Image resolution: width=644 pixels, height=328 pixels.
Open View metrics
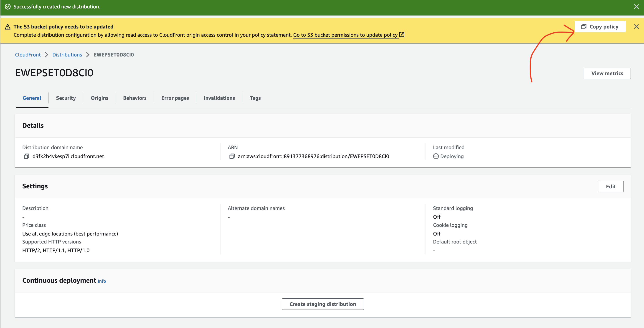tap(607, 73)
